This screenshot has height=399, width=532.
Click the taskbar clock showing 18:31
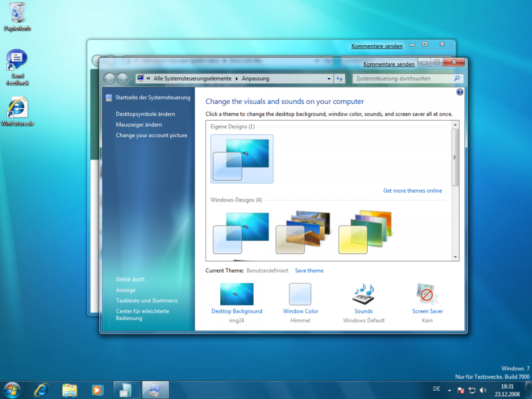click(x=507, y=390)
